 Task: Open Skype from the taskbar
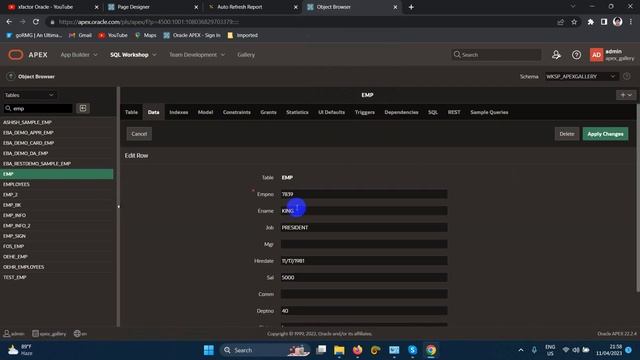coord(412,350)
